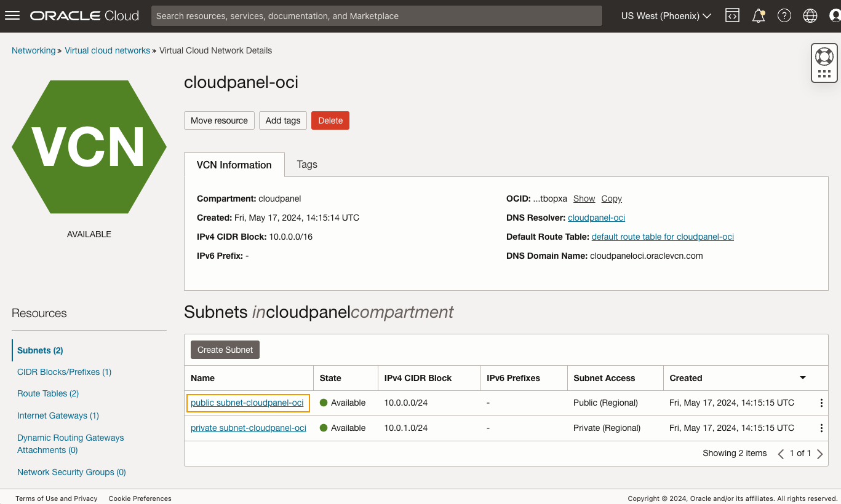
Task: Open the notifications bell
Action: [759, 16]
